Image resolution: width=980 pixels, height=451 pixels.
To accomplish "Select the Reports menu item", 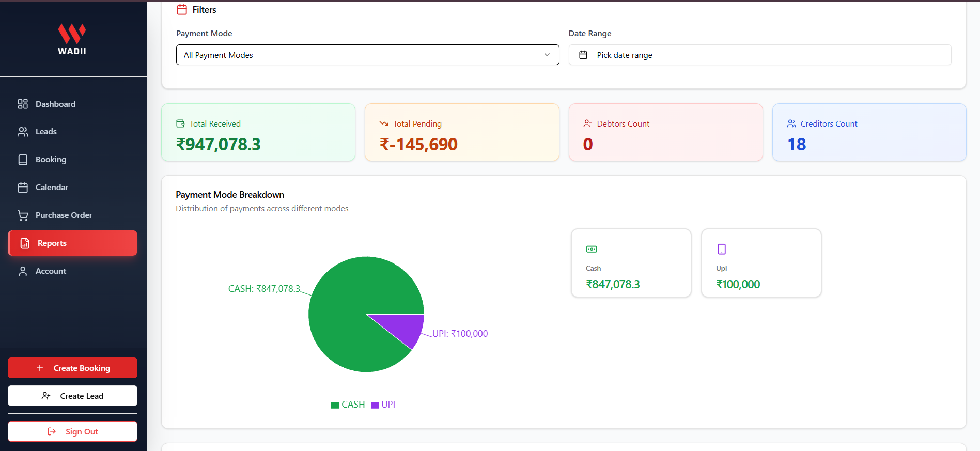I will tap(72, 243).
